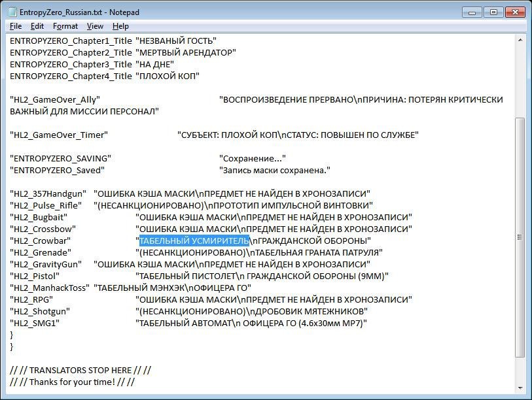The image size is (532, 400).
Task: Click the vertical scrollbar thumb
Action: tap(520, 237)
